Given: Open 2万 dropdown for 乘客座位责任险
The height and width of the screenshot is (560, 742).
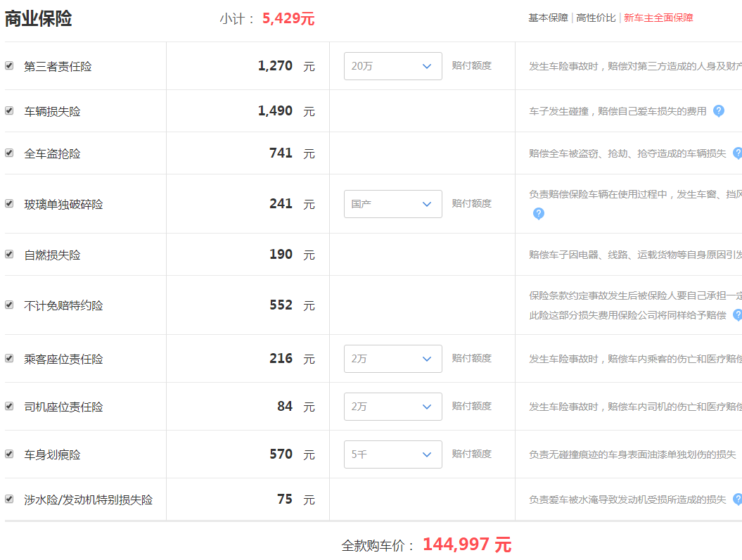Looking at the screenshot, I should 392,359.
